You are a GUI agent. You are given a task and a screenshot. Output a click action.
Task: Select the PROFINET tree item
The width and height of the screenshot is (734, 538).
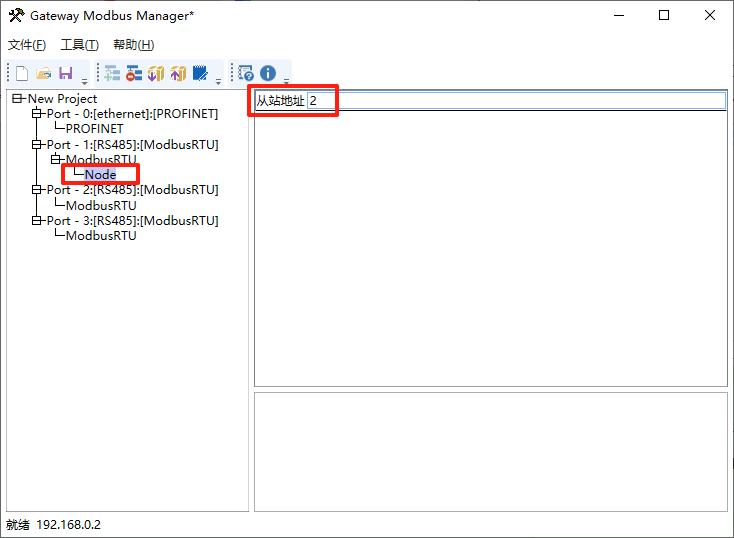click(95, 129)
